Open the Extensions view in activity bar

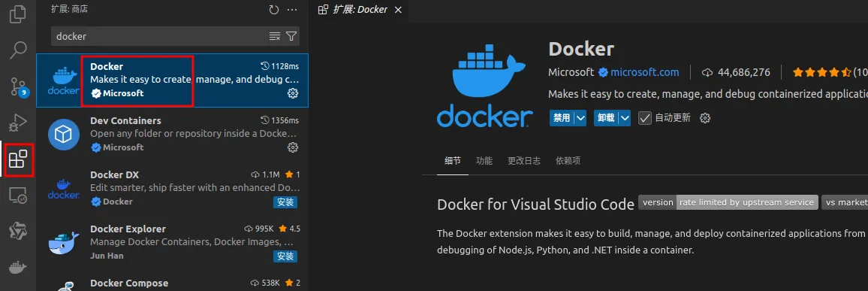click(x=18, y=159)
